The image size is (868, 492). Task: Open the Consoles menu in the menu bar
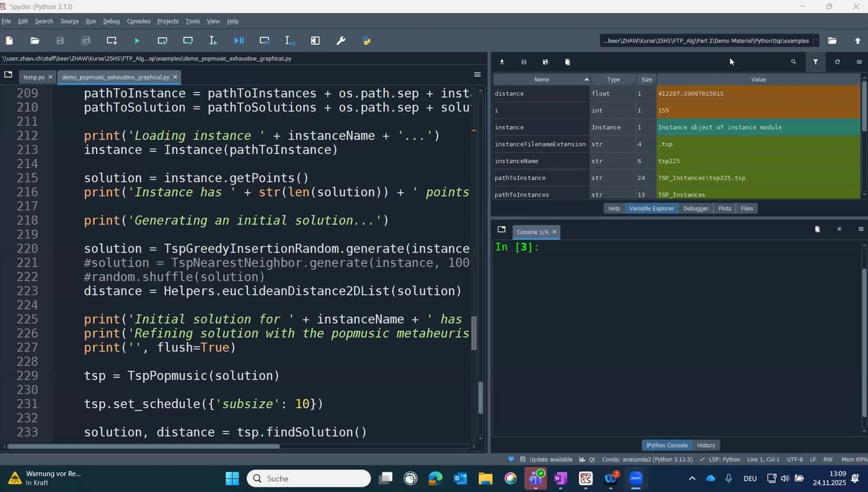[138, 21]
